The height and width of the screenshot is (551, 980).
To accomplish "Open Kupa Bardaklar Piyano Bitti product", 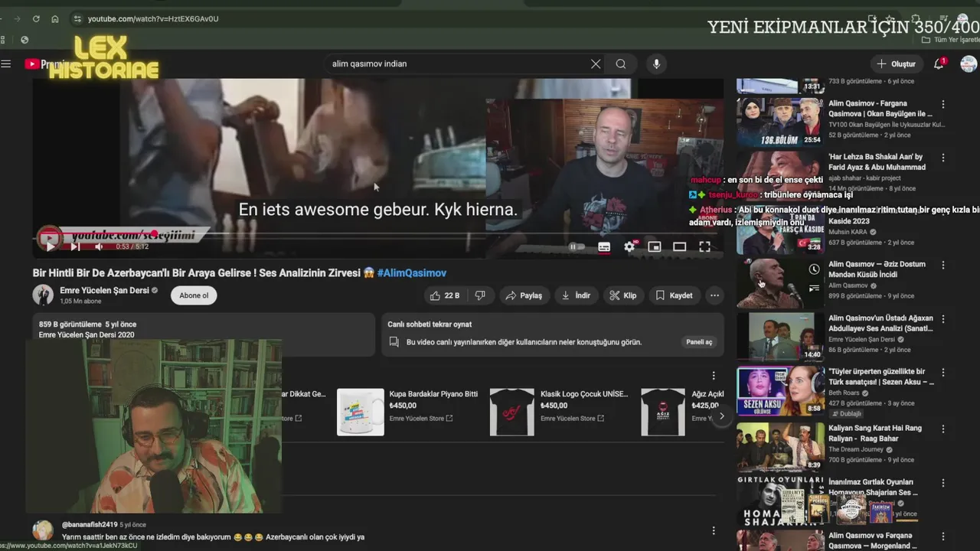I will click(x=433, y=394).
